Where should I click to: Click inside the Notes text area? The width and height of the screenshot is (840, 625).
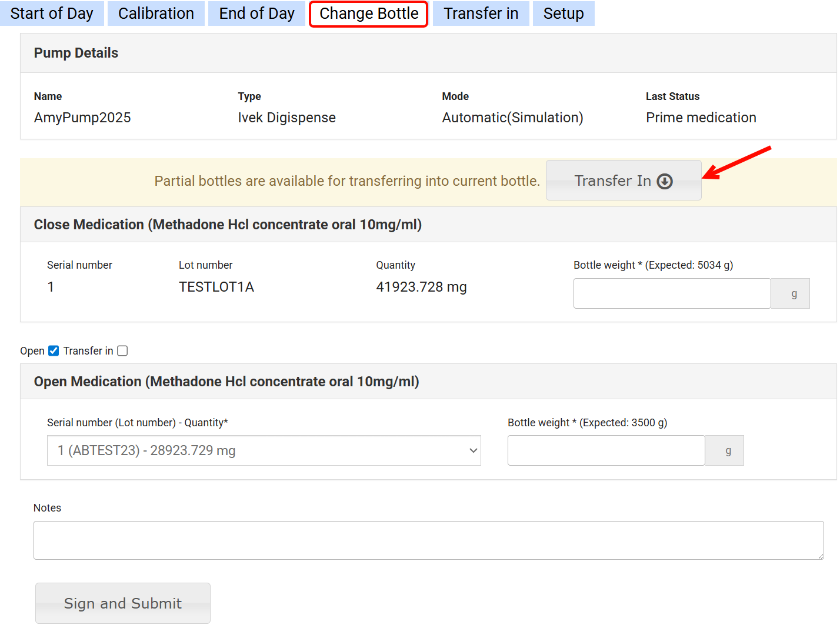click(428, 540)
